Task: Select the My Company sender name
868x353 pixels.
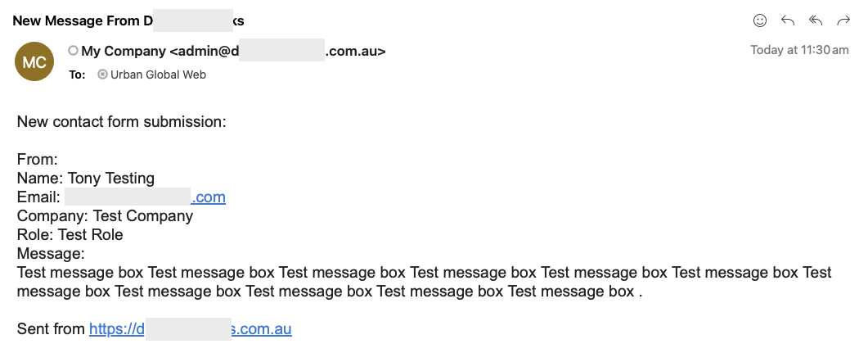Action: click(x=124, y=52)
